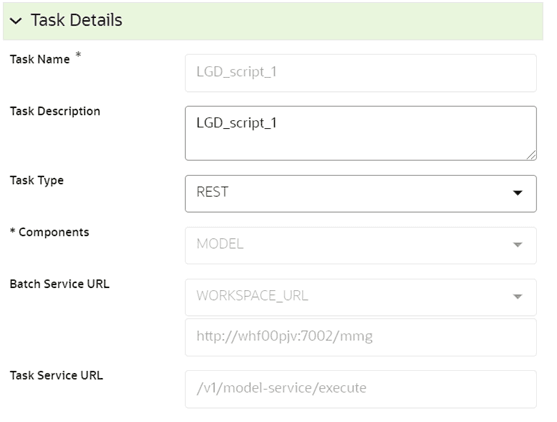This screenshot has width=557, height=422.
Task: Click the Task Type dropdown arrow
Action: (x=518, y=193)
